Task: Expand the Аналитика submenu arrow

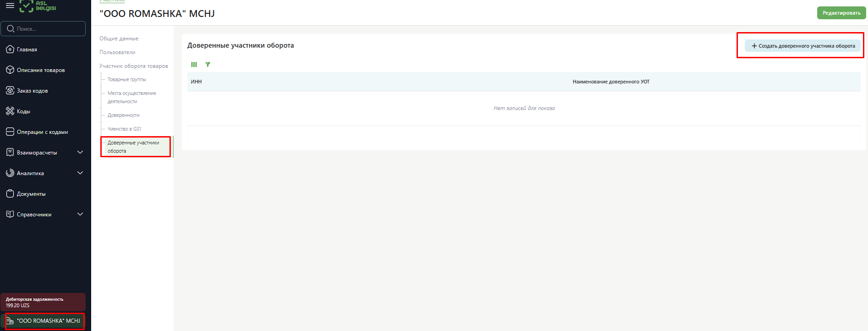Action: click(x=80, y=173)
